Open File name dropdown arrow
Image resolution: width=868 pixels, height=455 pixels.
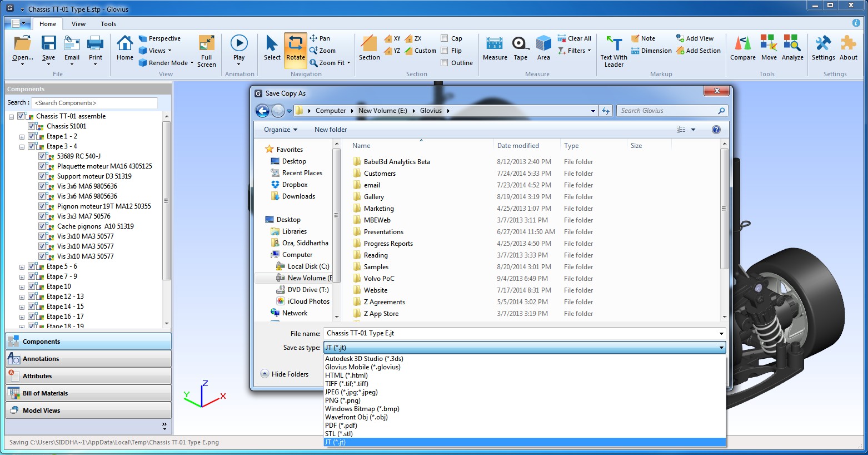(x=721, y=334)
